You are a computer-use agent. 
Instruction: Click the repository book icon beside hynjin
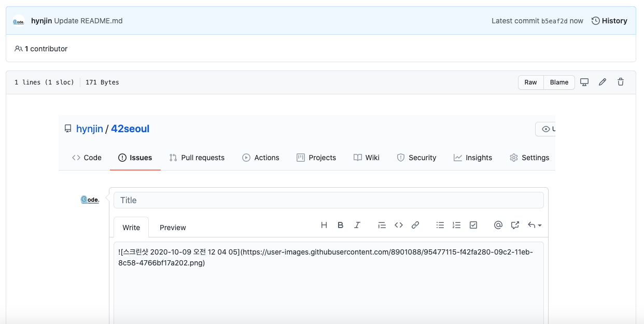tap(68, 129)
